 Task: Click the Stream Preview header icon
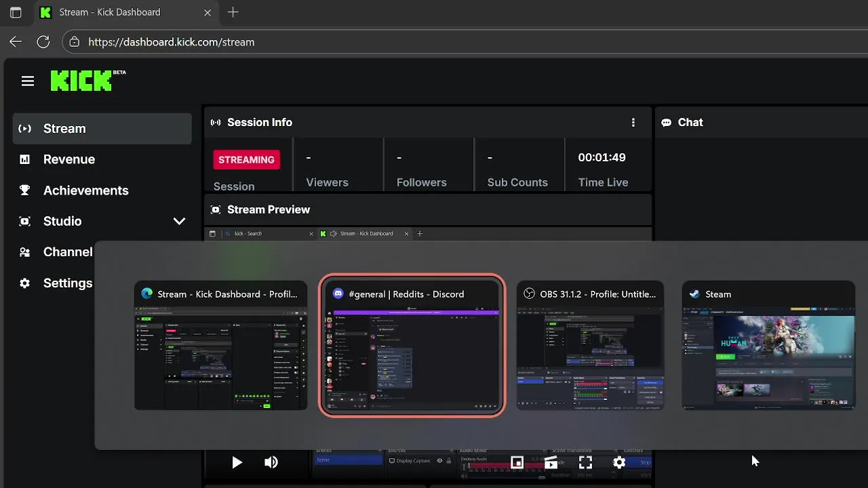[x=216, y=210]
